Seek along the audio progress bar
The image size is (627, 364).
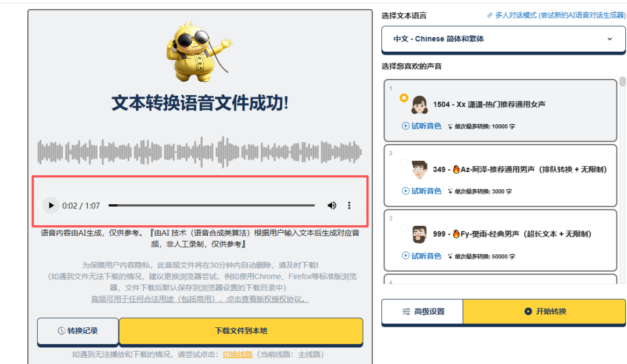coord(211,206)
